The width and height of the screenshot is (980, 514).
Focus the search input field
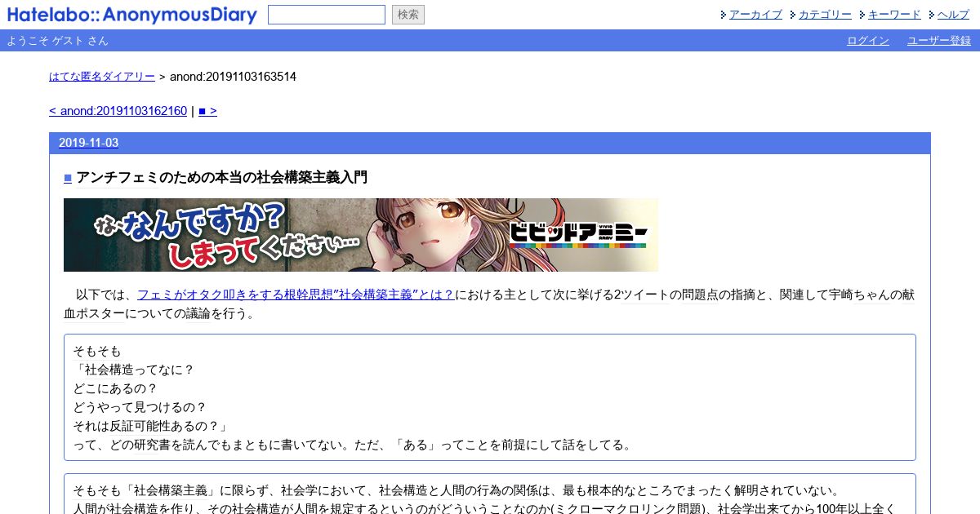[327, 15]
